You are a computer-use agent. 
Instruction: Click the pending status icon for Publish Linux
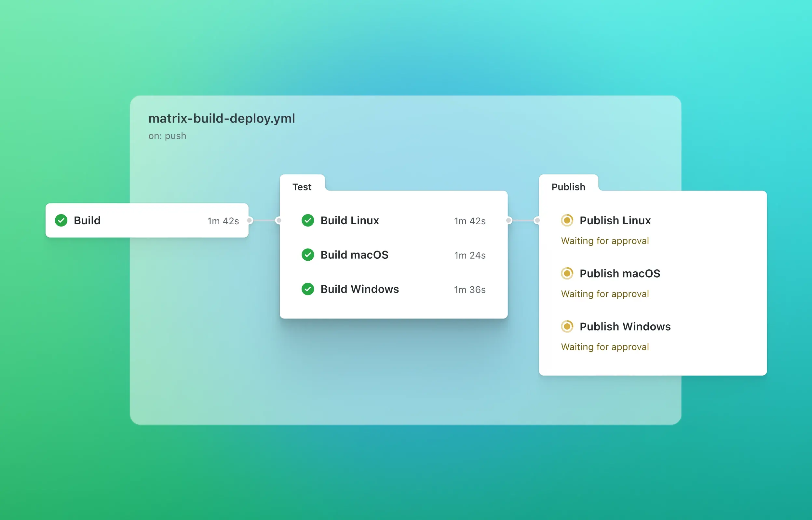(x=567, y=220)
